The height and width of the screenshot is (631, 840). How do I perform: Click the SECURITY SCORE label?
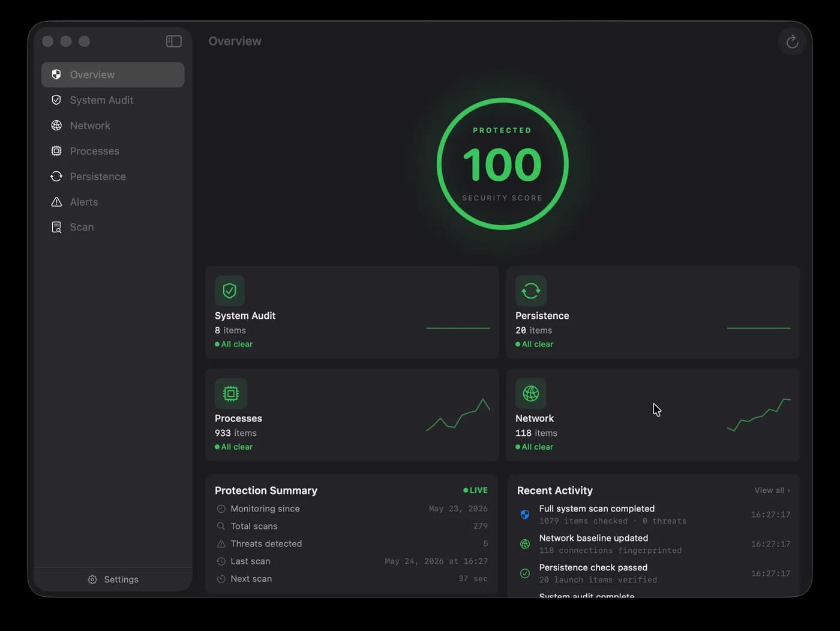point(502,198)
